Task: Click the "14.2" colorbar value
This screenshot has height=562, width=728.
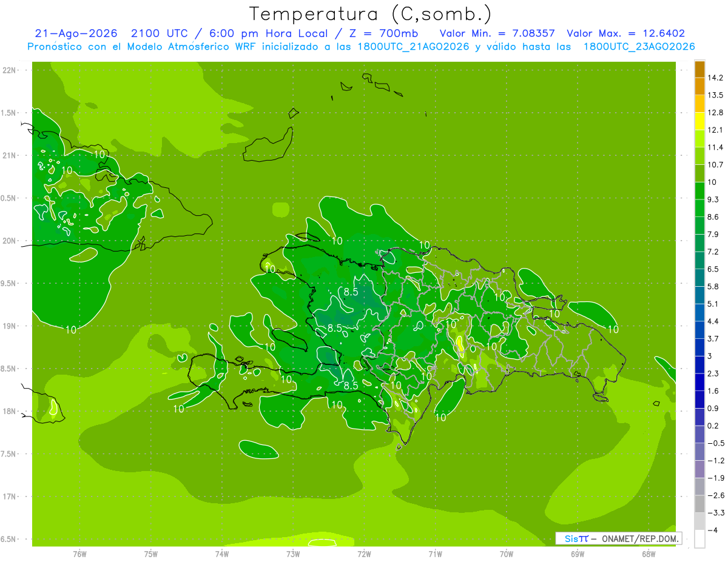Action: (x=715, y=78)
